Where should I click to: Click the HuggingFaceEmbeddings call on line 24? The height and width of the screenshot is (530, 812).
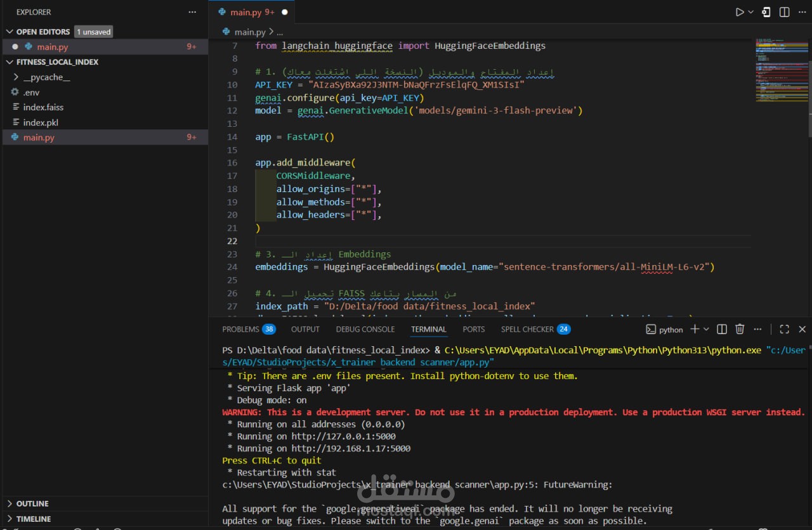click(519, 267)
